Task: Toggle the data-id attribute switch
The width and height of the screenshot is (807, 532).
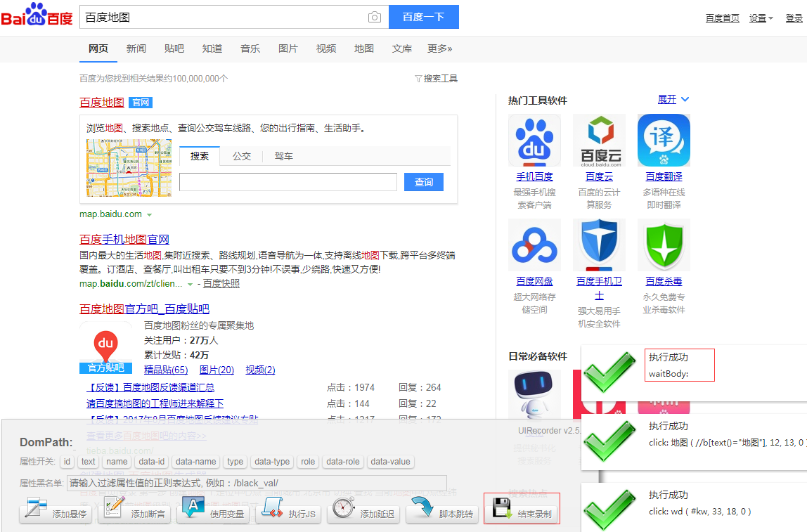Action: tap(152, 462)
